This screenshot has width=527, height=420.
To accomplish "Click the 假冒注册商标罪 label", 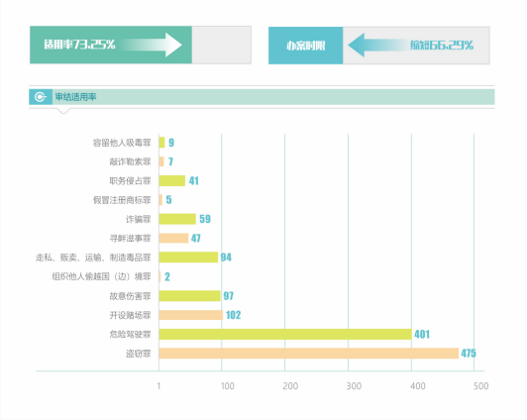I will pyautogui.click(x=122, y=200).
